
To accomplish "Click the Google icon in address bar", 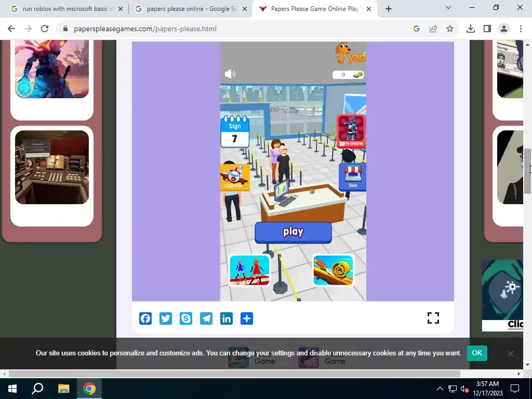I will click(x=417, y=29).
